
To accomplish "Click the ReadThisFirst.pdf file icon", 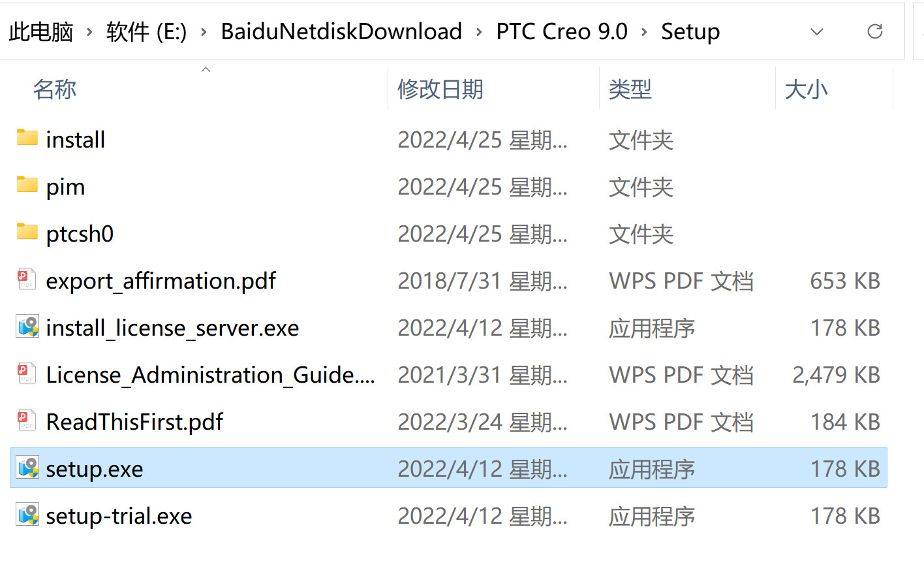I will click(27, 421).
